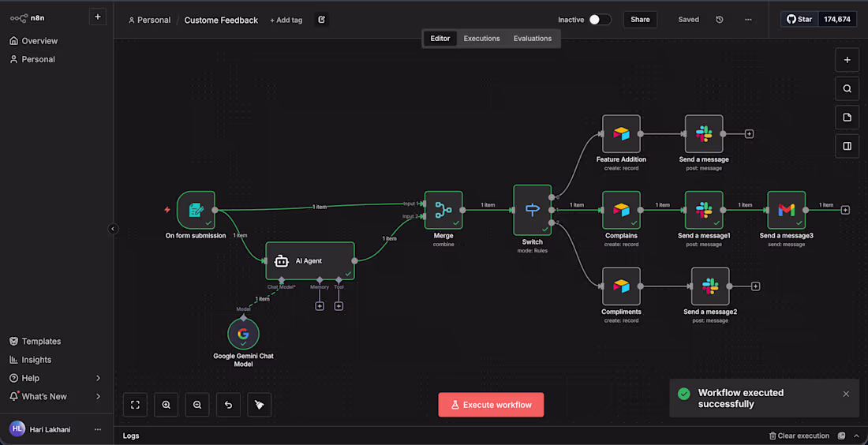The height and width of the screenshot is (445, 868).
Task: Click the GitHub Star button
Action: pyautogui.click(x=800, y=20)
